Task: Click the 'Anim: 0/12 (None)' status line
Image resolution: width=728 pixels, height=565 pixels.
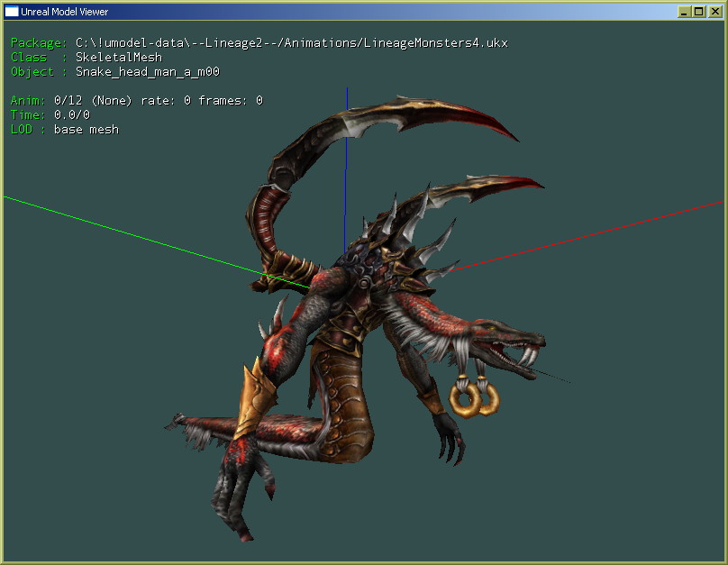Action: click(137, 100)
